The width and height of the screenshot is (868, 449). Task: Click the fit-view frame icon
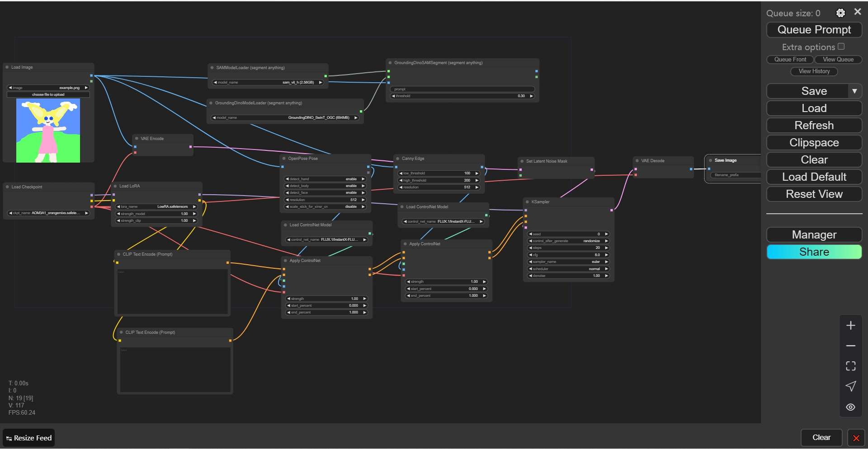(x=851, y=366)
